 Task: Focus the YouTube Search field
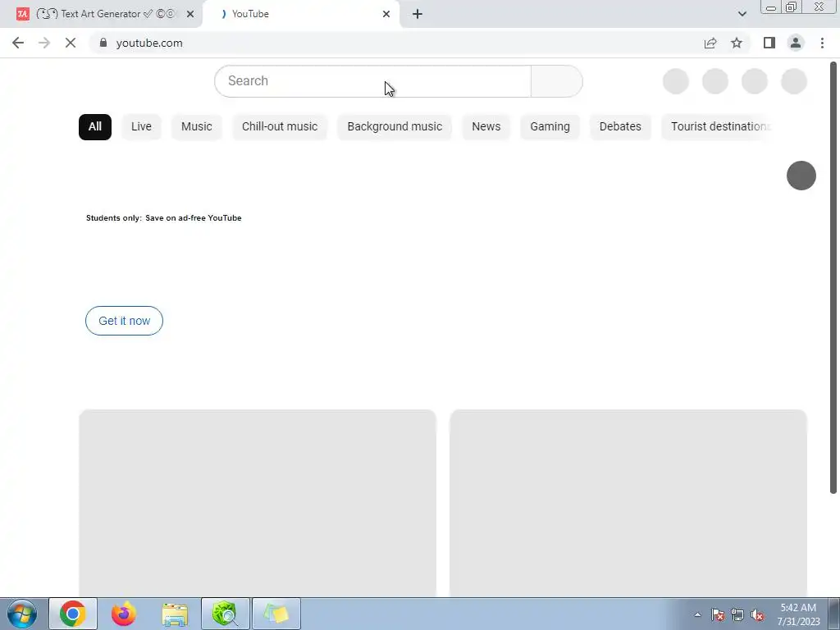tap(373, 81)
